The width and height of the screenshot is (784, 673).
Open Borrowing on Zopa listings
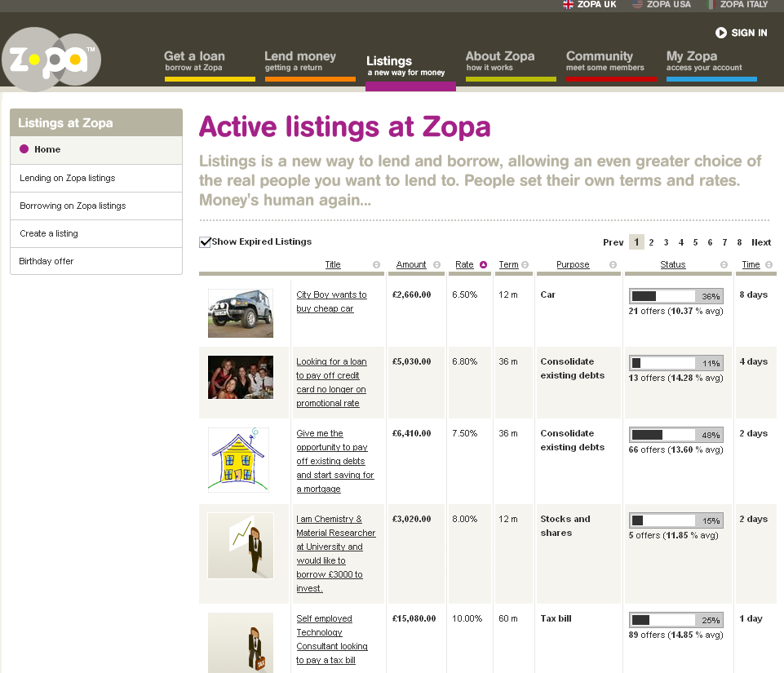pyautogui.click(x=96, y=206)
